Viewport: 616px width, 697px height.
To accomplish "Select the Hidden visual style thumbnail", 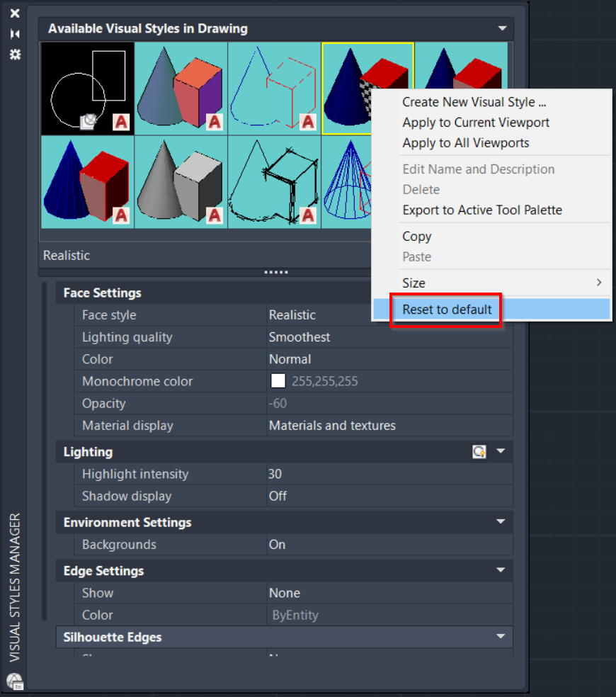I will click(x=274, y=89).
